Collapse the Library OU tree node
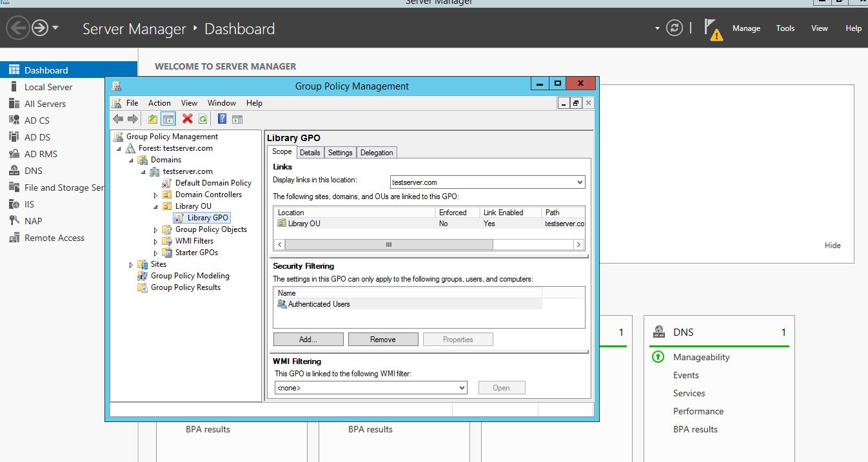 [x=155, y=206]
